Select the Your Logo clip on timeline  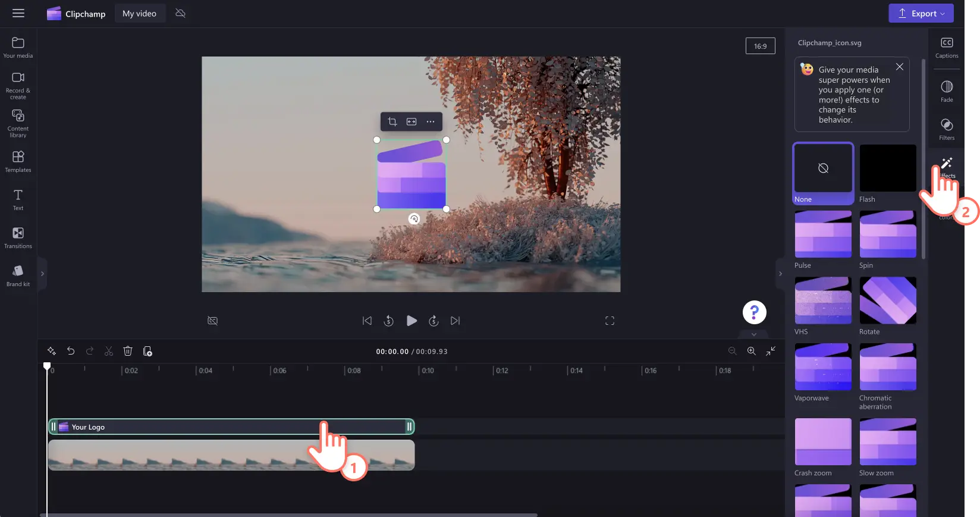231,427
